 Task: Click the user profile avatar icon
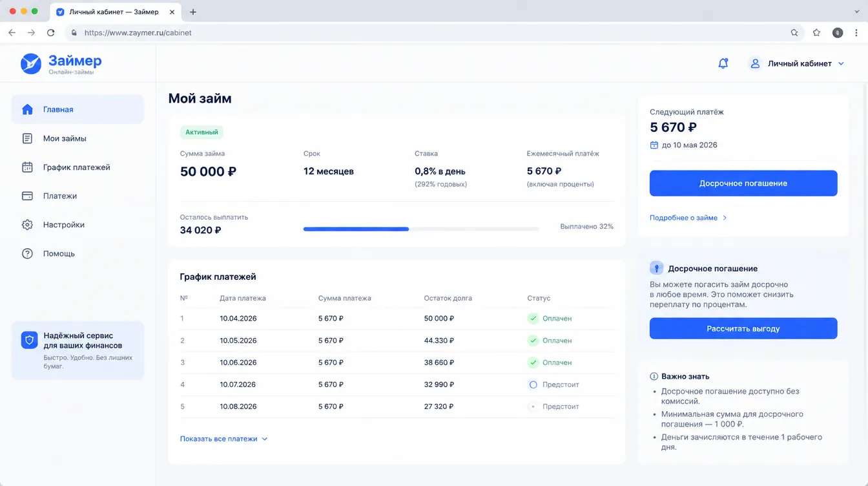(754, 63)
